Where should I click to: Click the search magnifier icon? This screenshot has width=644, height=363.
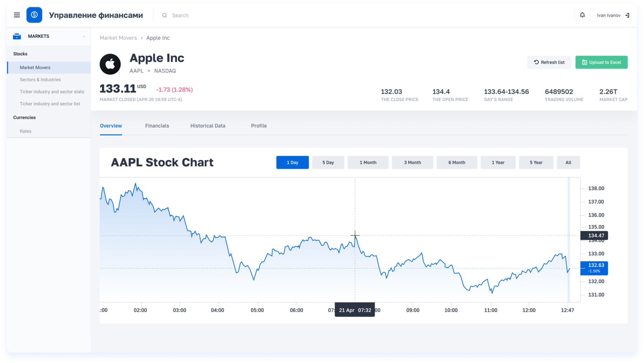164,15
